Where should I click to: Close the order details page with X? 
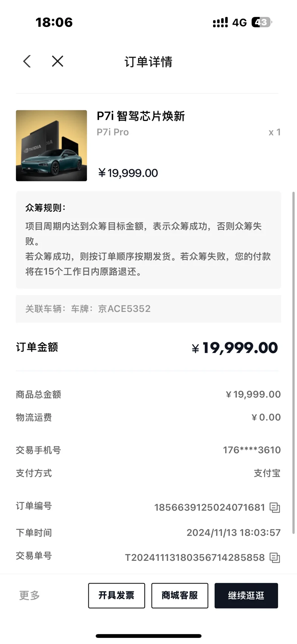click(x=57, y=61)
